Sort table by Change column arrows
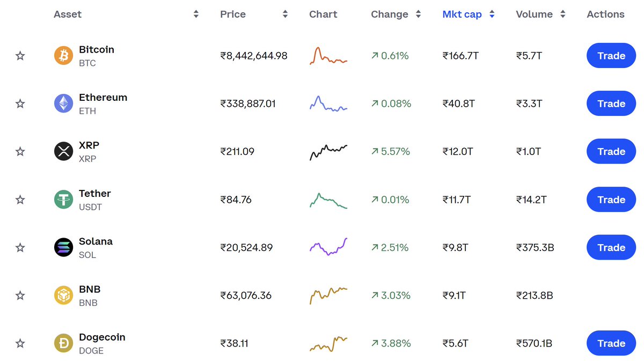The height and width of the screenshot is (361, 644). click(419, 14)
